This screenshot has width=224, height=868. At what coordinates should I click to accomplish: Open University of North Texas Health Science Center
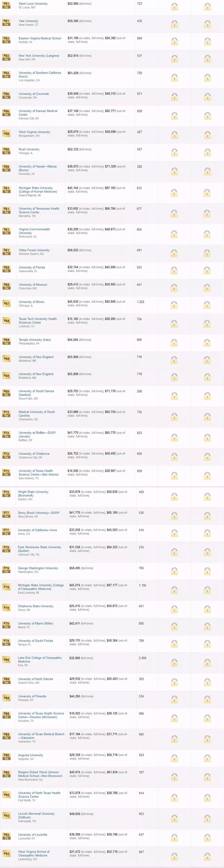pyautogui.click(x=39, y=795)
